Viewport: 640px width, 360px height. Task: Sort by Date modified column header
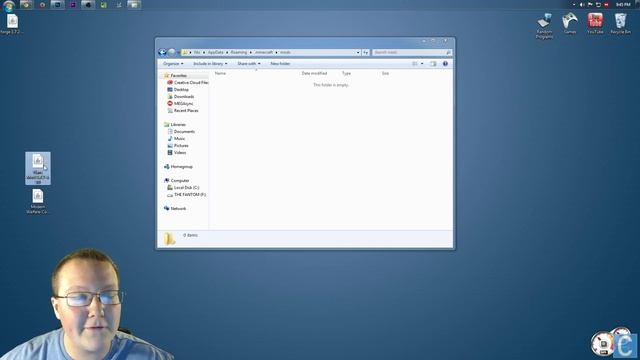(x=314, y=73)
